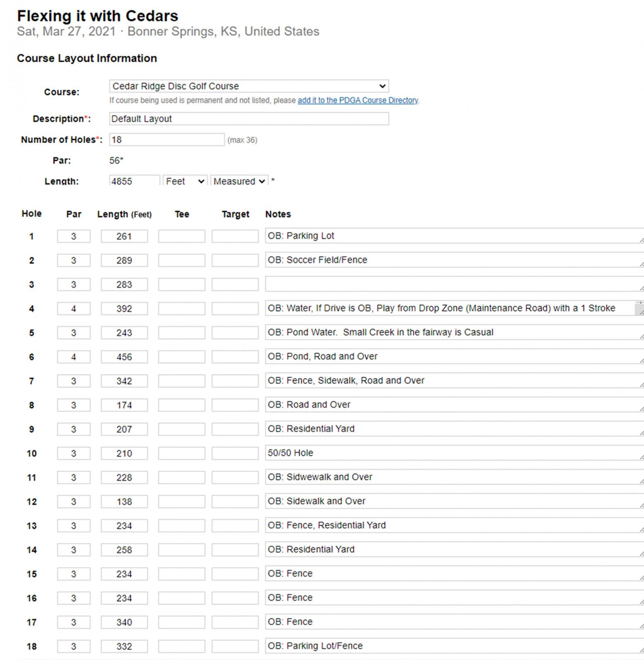Click the Tee field for hole 3
The width and height of the screenshot is (644, 670).
[x=182, y=285]
